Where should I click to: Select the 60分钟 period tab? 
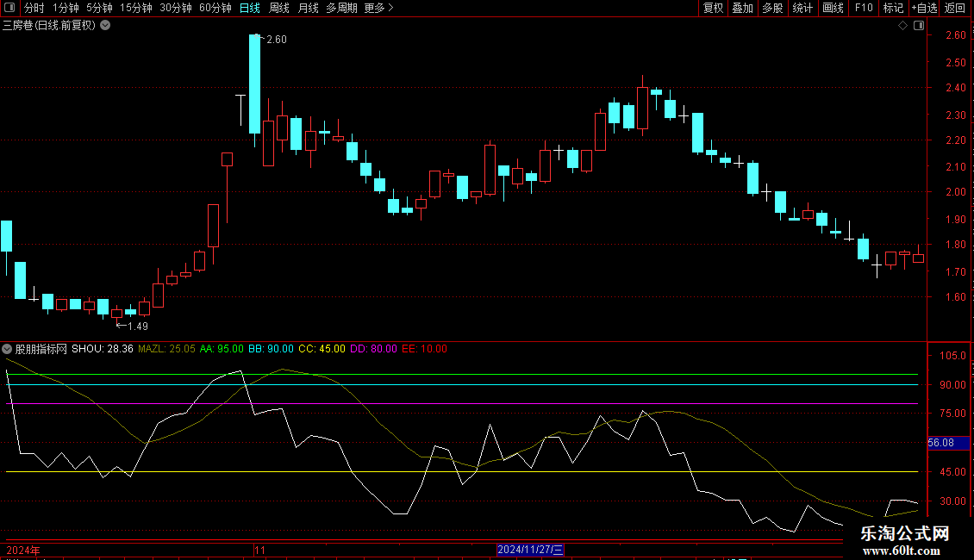click(x=215, y=8)
